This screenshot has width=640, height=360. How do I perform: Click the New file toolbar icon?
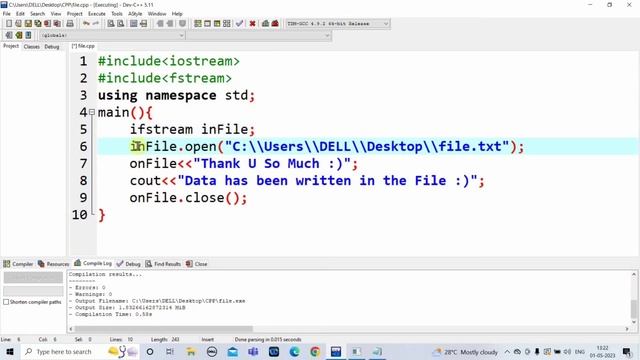click(x=9, y=24)
